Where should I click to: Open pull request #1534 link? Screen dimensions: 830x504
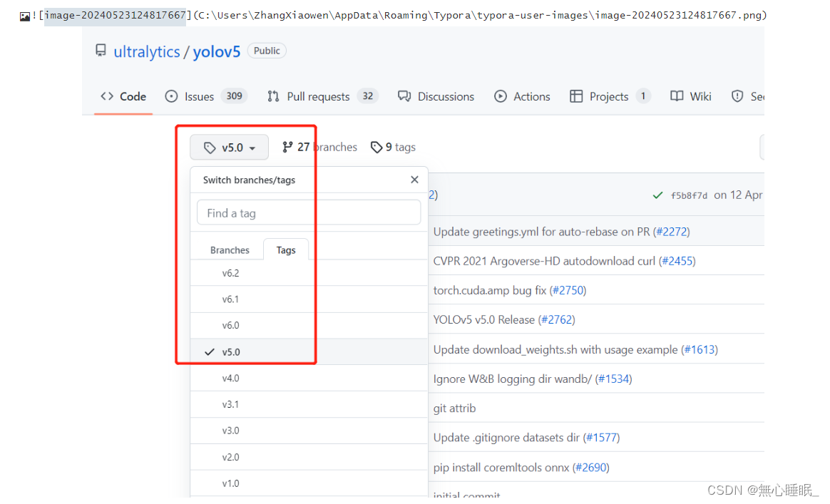pyautogui.click(x=613, y=379)
